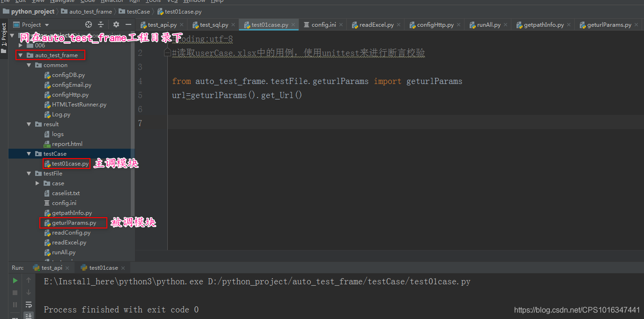Click python_project in the breadcrumb bar
This screenshot has height=319, width=644.
(x=33, y=11)
